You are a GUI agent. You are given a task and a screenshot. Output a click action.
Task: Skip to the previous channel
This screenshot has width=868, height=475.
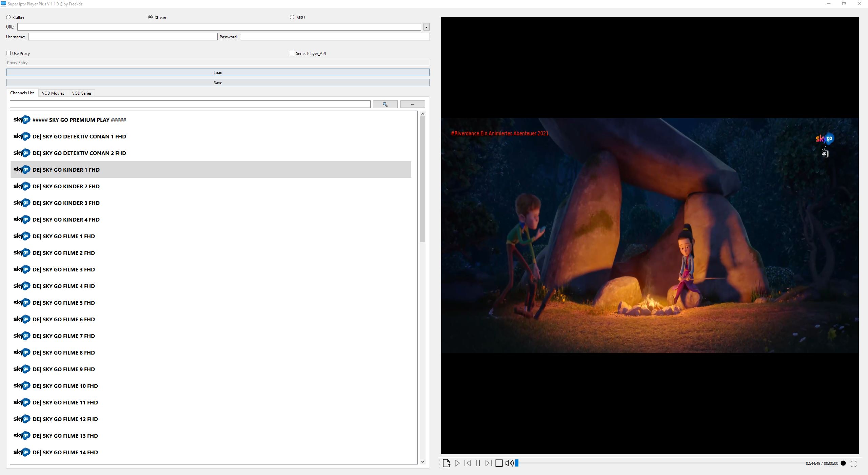468,463
